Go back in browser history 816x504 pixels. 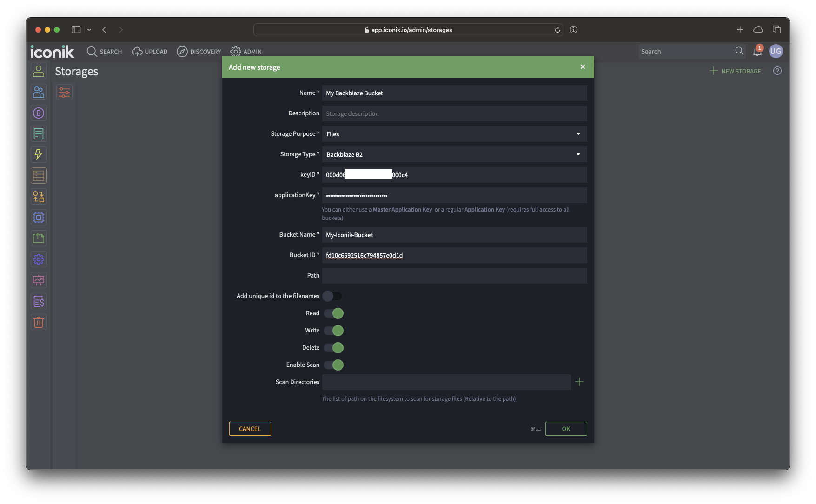(x=105, y=30)
